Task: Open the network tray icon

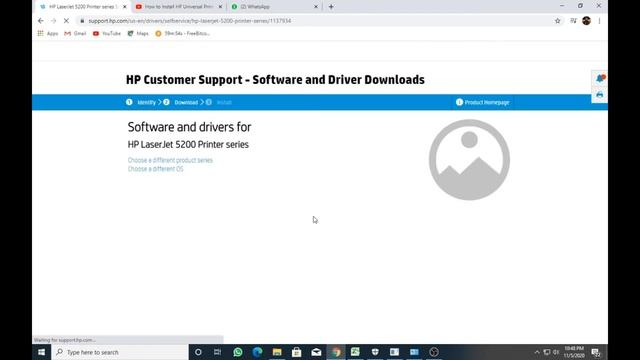Action: (x=547, y=352)
